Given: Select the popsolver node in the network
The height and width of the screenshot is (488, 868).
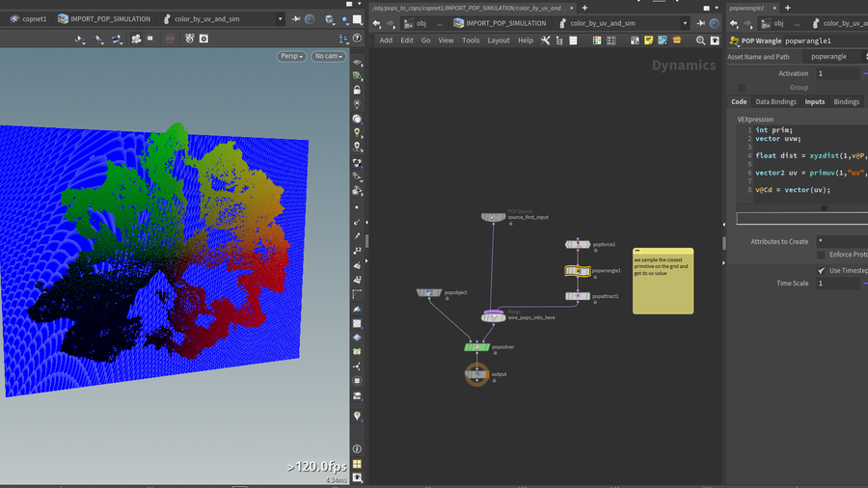Looking at the screenshot, I should click(x=478, y=346).
